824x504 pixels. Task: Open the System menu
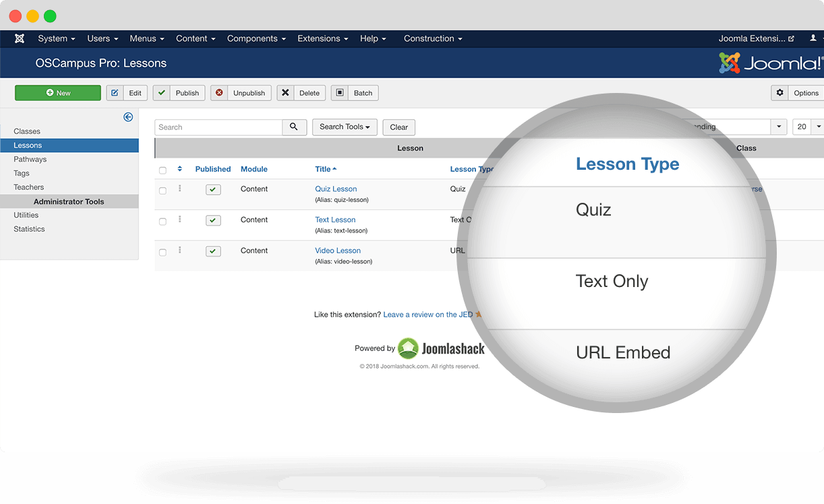click(57, 38)
